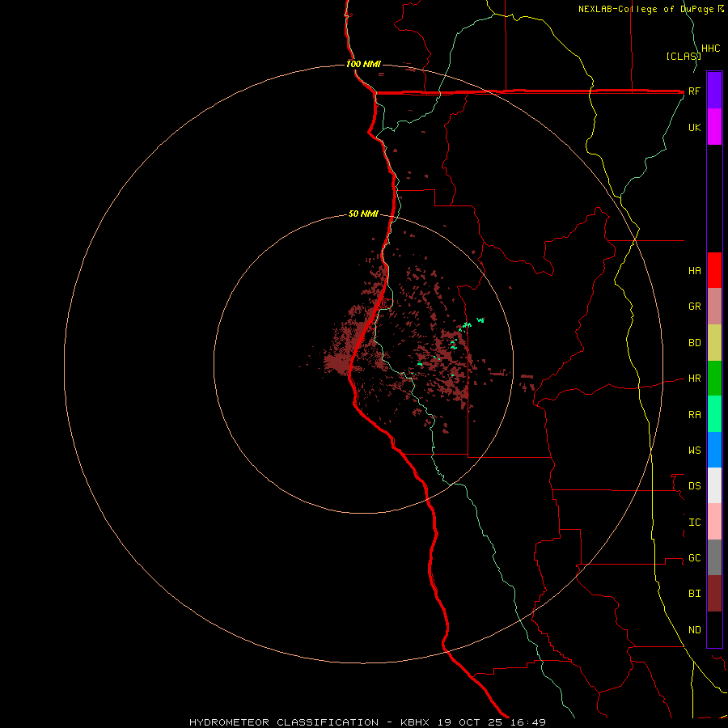Pick the dark green HR legend swatch
728x728 pixels.
714,379
